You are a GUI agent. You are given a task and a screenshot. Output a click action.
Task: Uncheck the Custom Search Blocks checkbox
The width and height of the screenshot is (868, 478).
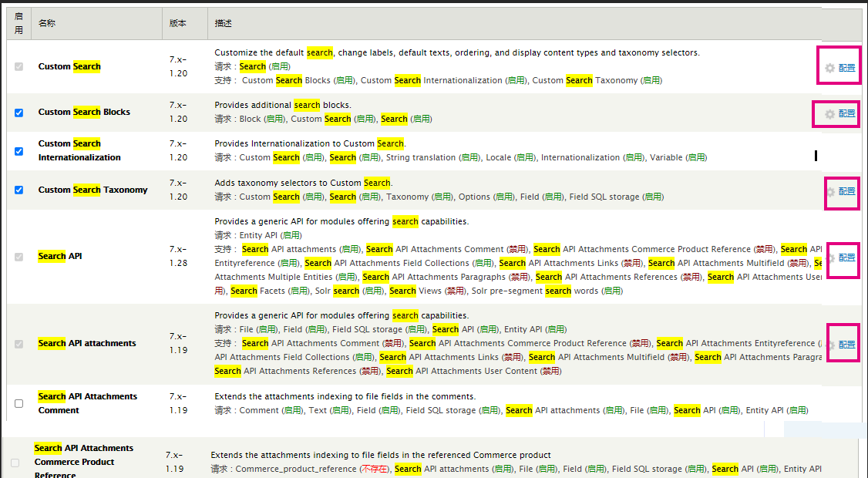(19, 113)
